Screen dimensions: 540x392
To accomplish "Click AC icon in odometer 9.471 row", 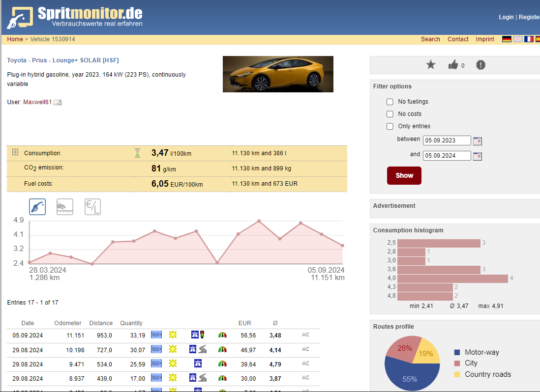I will (x=305, y=364).
